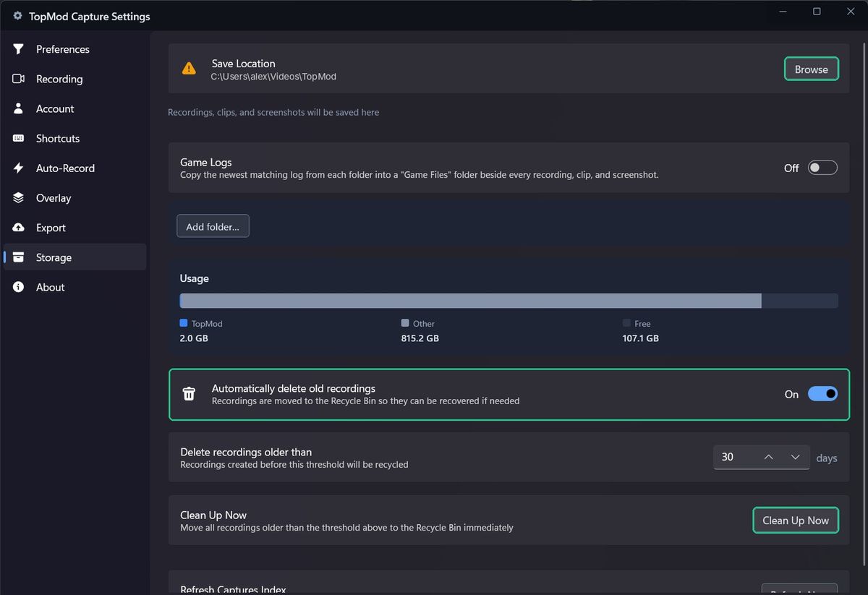Browse for a new save location
Viewport: 868px width, 595px height.
click(x=812, y=69)
